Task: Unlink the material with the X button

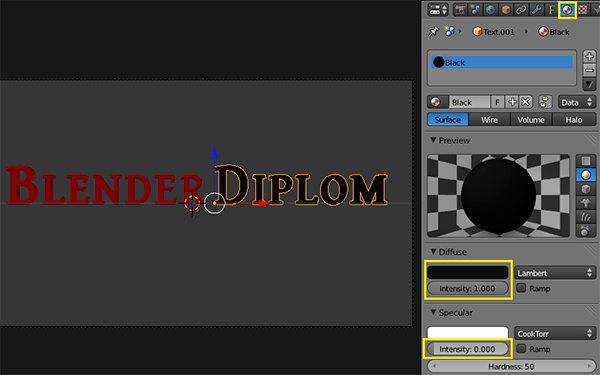Action: (x=526, y=102)
